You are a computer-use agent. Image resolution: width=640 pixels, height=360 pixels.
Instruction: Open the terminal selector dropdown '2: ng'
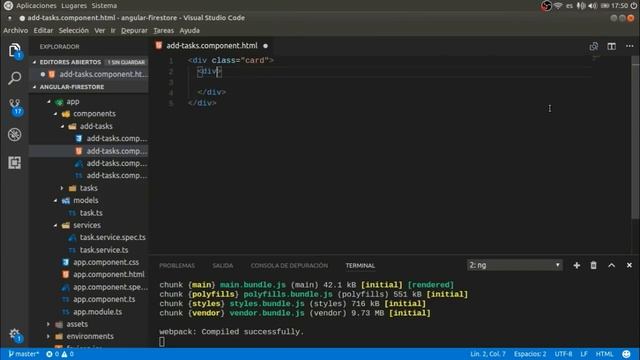pyautogui.click(x=514, y=265)
